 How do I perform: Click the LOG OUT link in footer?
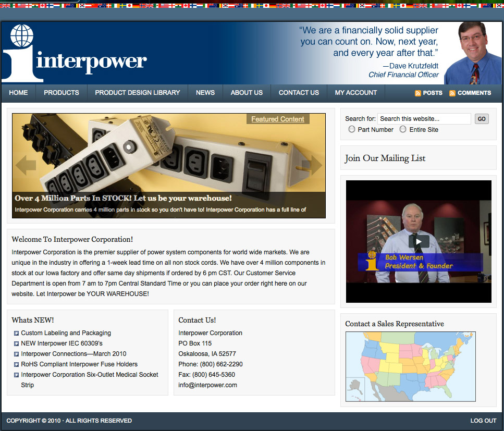click(484, 421)
